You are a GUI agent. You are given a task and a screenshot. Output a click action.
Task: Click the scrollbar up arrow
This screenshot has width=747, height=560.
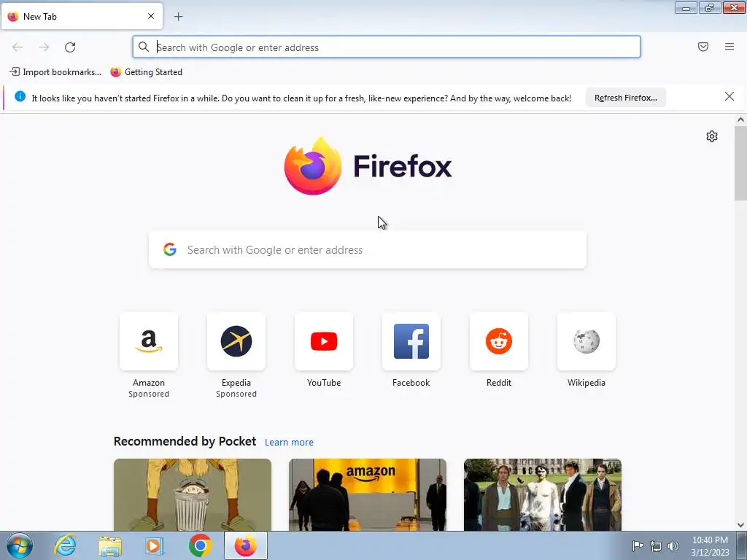(x=740, y=120)
